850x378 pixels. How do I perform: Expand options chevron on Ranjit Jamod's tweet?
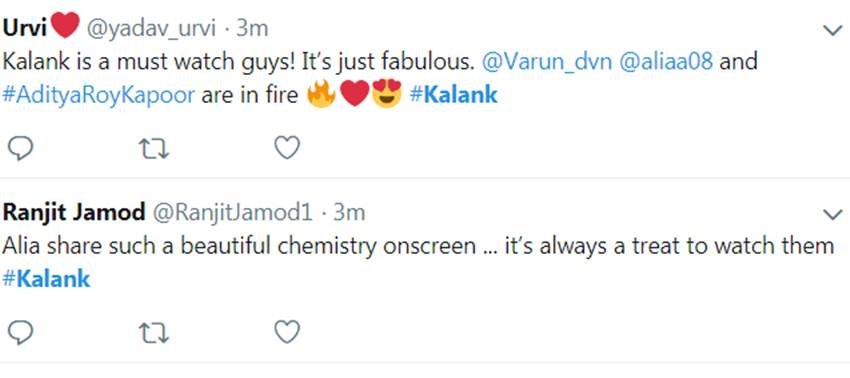(x=832, y=215)
